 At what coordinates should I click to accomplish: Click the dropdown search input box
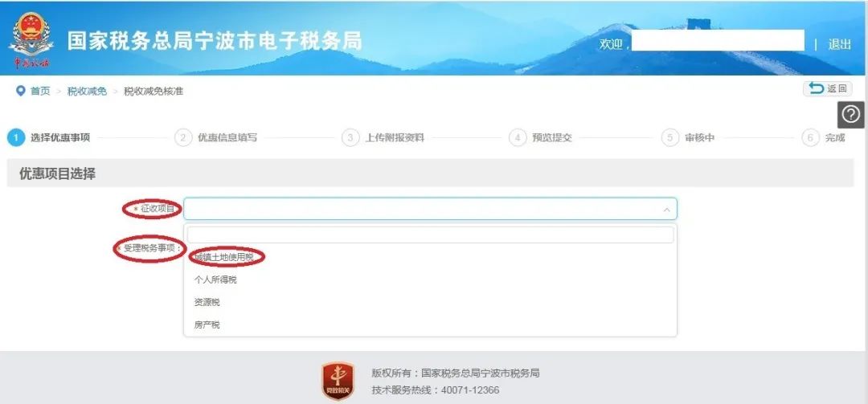pyautogui.click(x=430, y=235)
